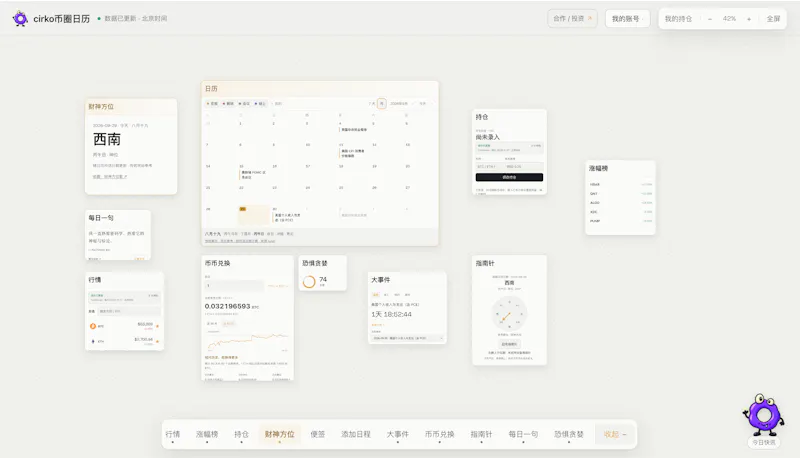Click the 0.032196593 conversion result
Image resolution: width=800 pixels, height=458 pixels.
(227, 306)
